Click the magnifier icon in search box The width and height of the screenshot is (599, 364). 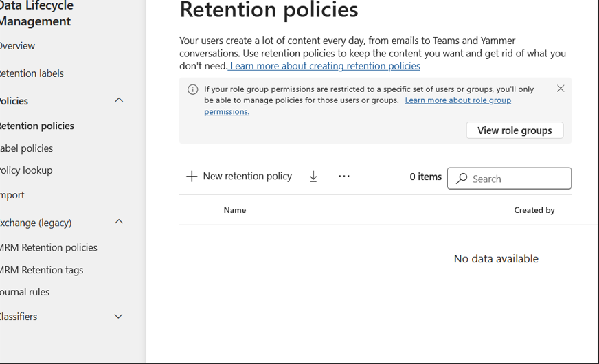[x=462, y=179]
